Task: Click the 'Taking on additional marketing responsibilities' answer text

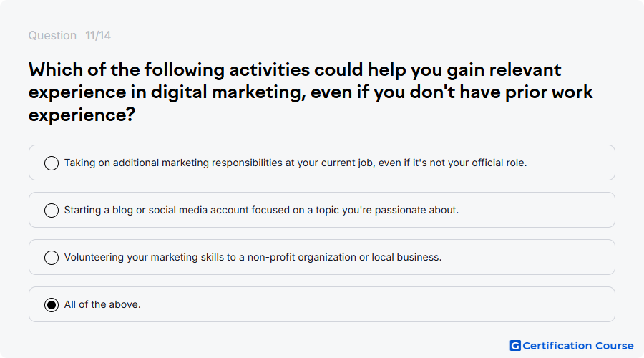Action: point(296,163)
